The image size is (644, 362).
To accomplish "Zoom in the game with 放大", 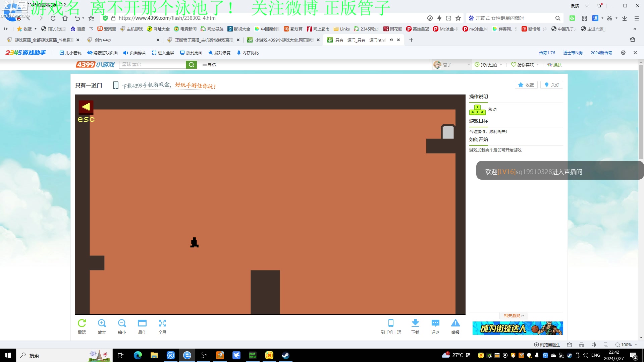I will click(102, 326).
